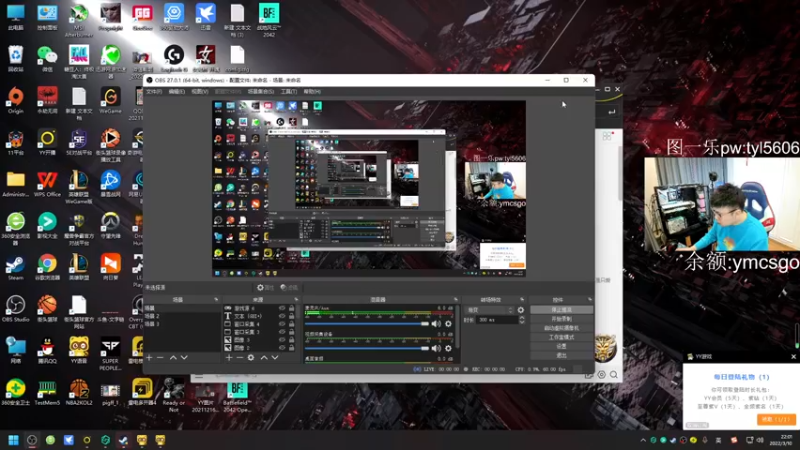Toggle visibility eye for 窗口采集 4
This screenshot has width=800, height=450.
282,324
